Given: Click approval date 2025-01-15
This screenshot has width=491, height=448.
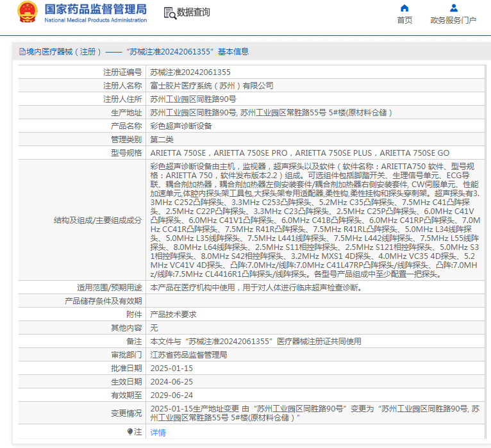Looking at the screenshot, I should pyautogui.click(x=172, y=369).
